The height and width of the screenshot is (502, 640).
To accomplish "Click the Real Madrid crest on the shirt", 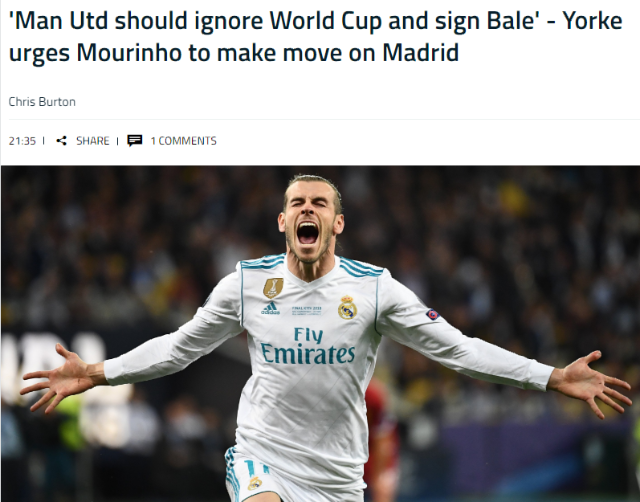I will pos(347,307).
